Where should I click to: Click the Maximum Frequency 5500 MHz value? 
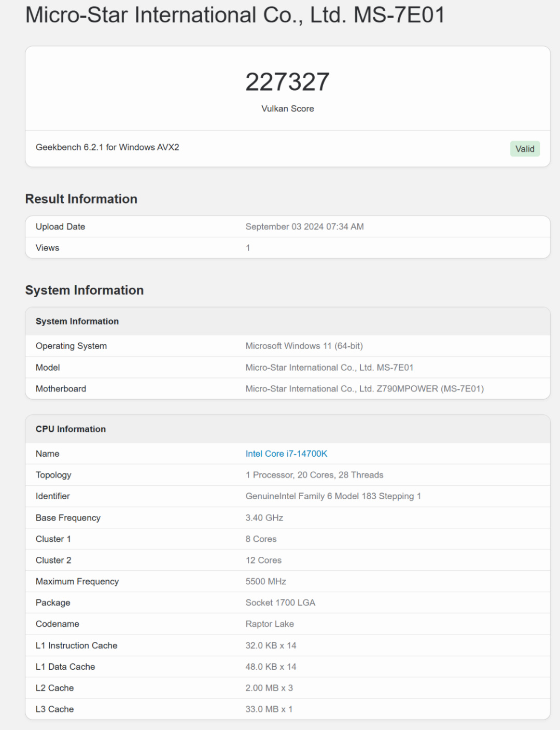[265, 582]
